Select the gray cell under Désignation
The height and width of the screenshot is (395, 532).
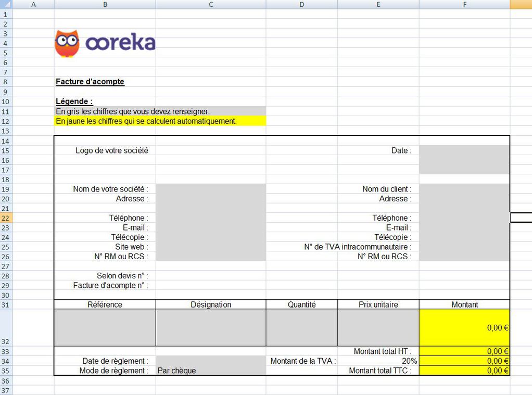tap(210, 328)
